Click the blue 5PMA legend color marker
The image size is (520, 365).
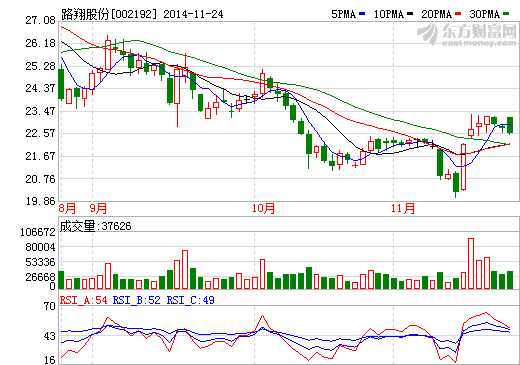pos(362,14)
